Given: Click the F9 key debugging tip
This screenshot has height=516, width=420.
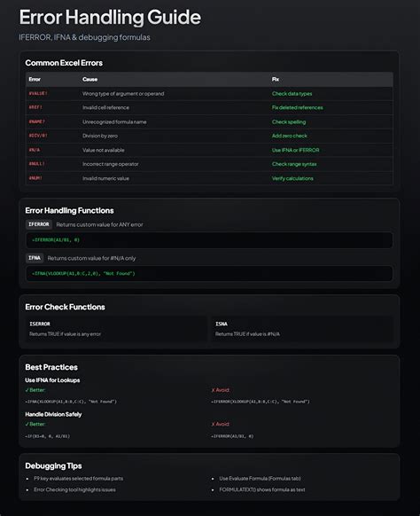Looking at the screenshot, I should pyautogui.click(x=79, y=479).
